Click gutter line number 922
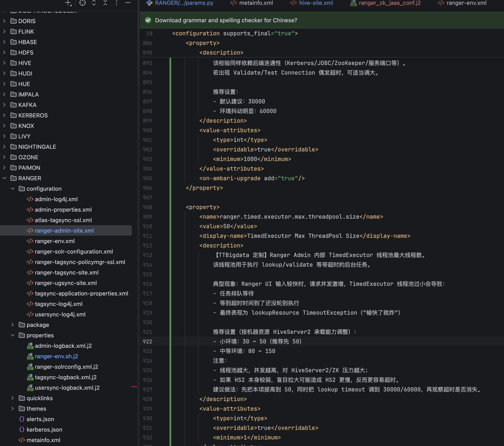The image size is (504, 446). [x=147, y=341]
